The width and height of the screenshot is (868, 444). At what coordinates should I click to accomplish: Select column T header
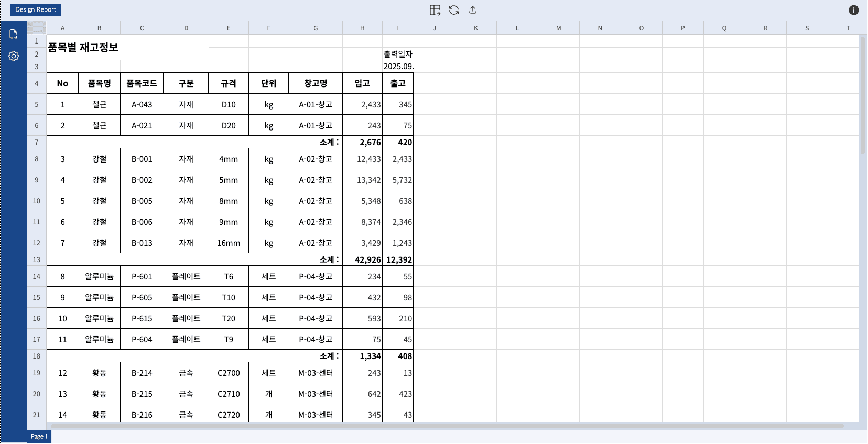[849, 28]
